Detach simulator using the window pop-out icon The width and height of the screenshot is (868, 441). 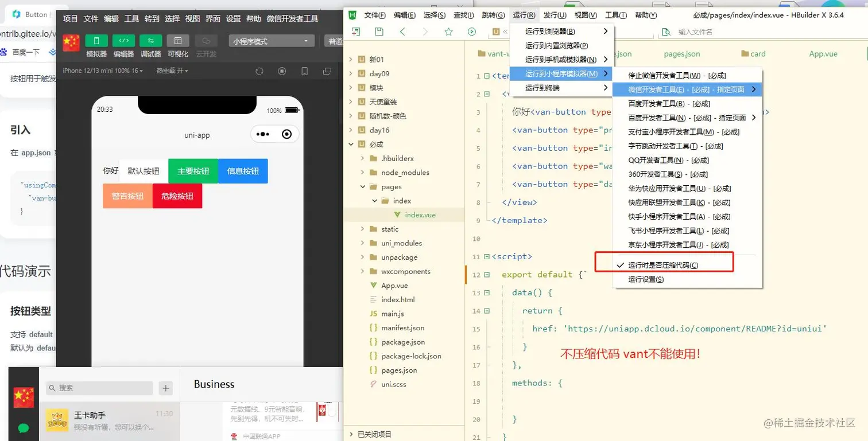point(327,71)
